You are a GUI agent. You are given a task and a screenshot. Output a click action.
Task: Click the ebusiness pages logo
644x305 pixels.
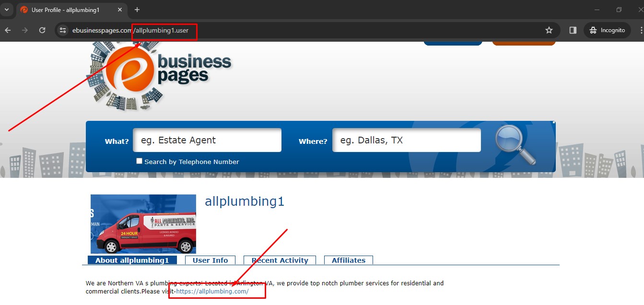point(159,76)
